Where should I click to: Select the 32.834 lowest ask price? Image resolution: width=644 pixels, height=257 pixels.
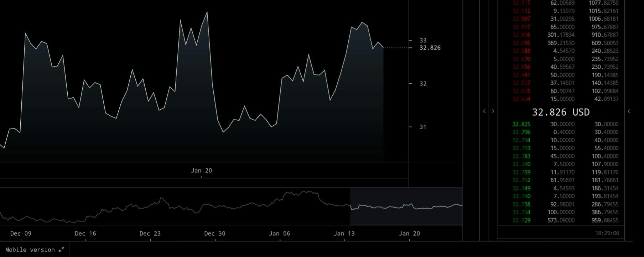click(x=521, y=99)
